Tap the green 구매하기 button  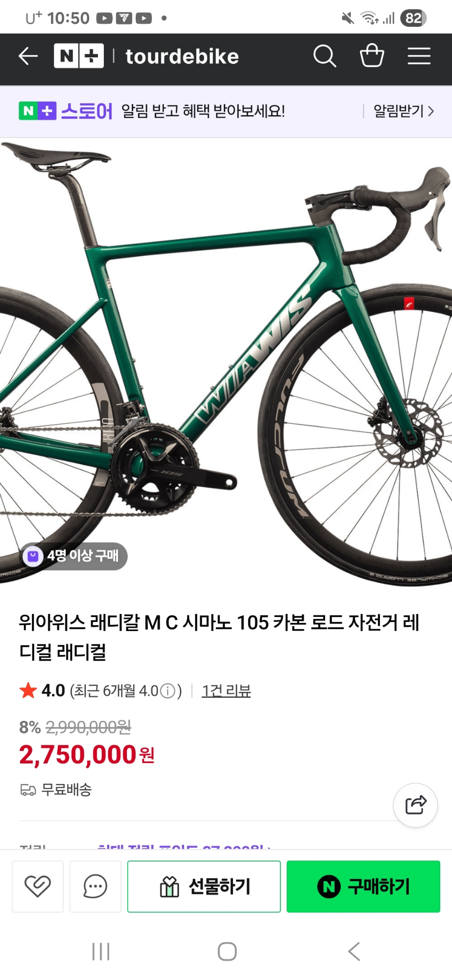(363, 886)
